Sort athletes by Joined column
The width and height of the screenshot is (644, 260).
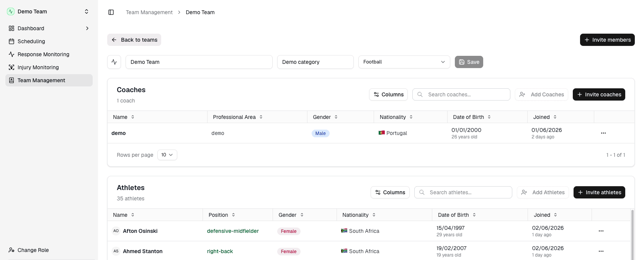pyautogui.click(x=546, y=215)
